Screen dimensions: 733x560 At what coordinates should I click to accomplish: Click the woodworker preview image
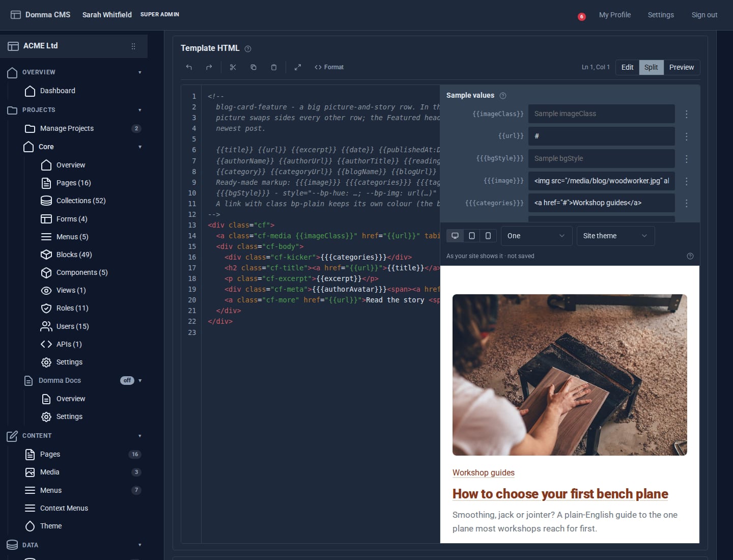(x=570, y=375)
